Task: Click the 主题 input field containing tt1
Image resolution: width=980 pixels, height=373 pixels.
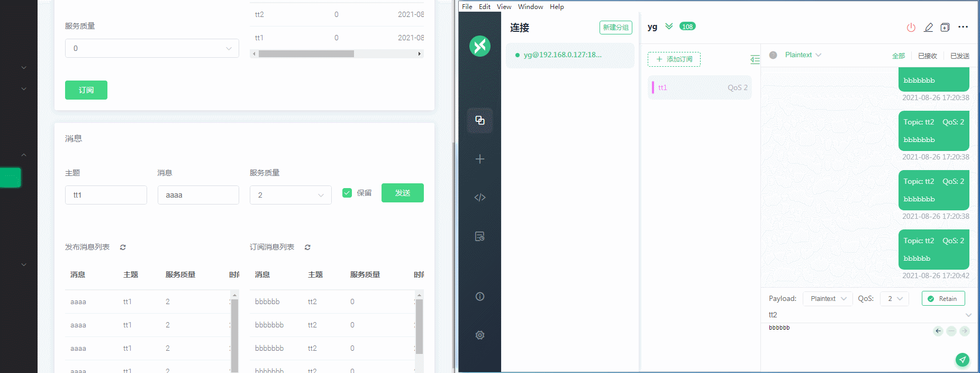Action: 106,195
